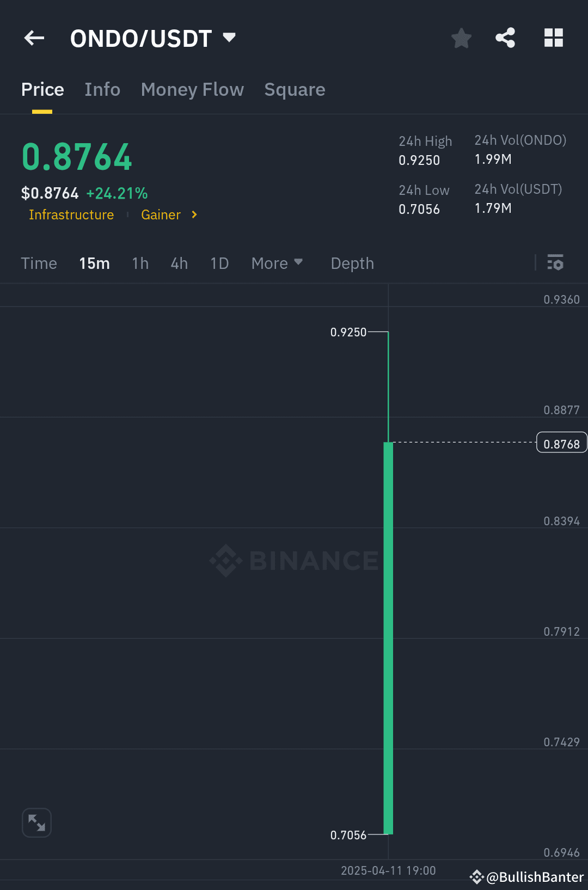Open chart indicator settings next to Depth
This screenshot has width=588, height=890.
556,263
